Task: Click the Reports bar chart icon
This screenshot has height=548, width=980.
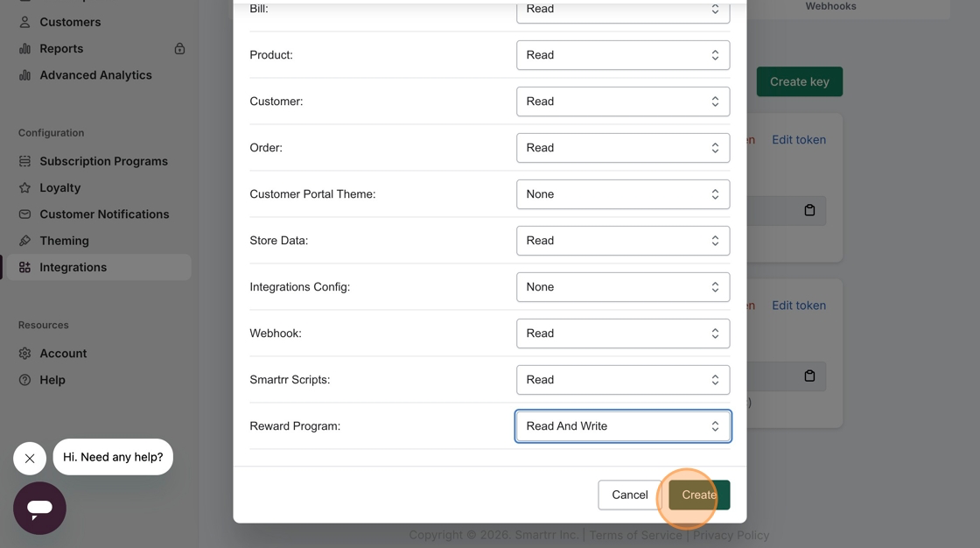Action: pos(24,49)
